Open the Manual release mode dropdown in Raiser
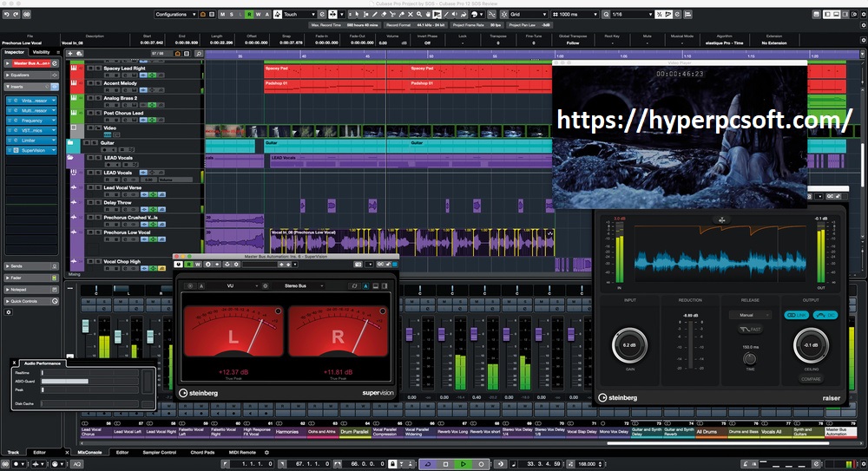Screen dimensions: 868x471 tap(750, 315)
